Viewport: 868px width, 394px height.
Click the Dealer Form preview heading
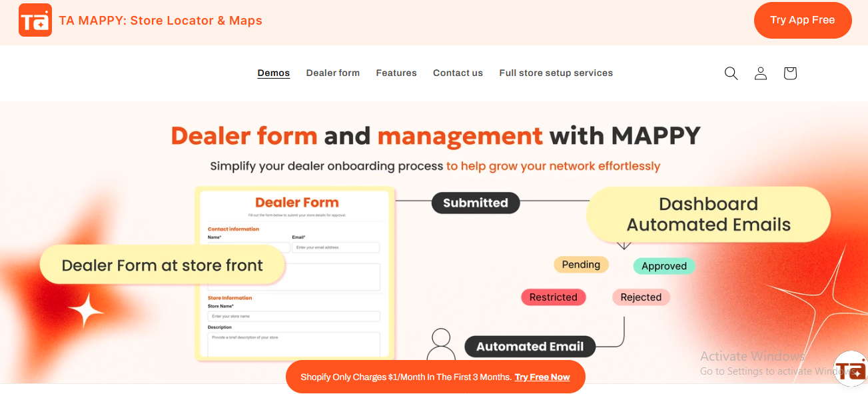coord(297,203)
